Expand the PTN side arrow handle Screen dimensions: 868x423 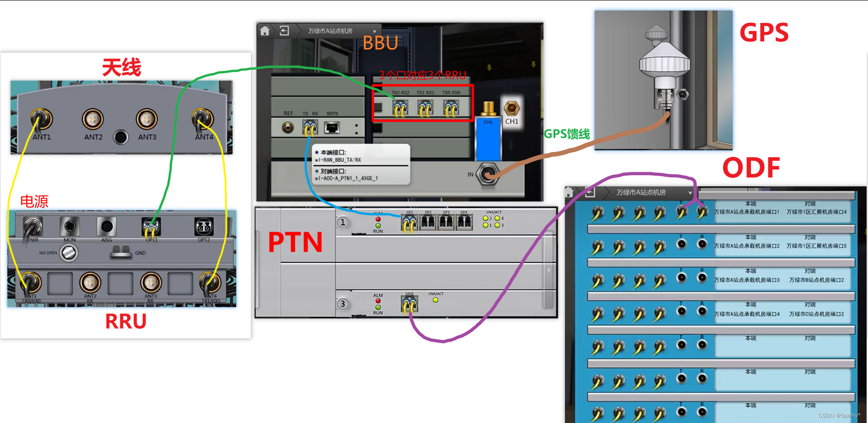click(x=549, y=270)
